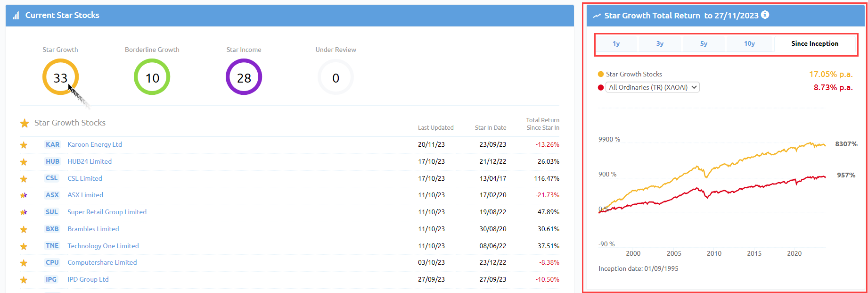Select the Since Inception tab

814,44
